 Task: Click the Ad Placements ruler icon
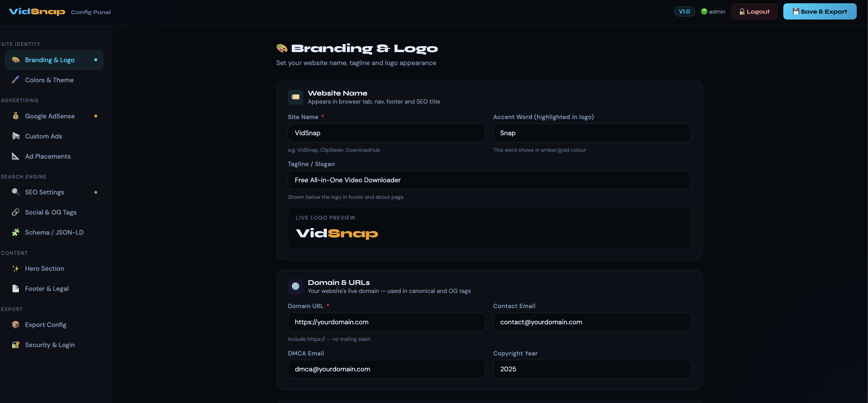pos(15,156)
